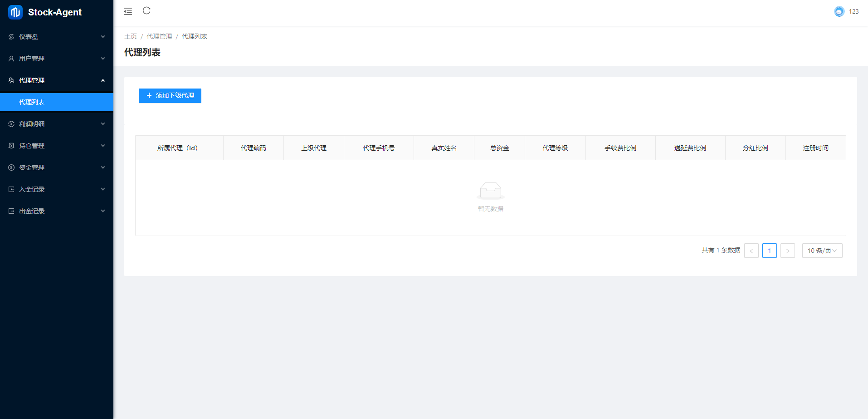
Task: Collapse the sidebar with the menu fold icon
Action: coord(128,11)
